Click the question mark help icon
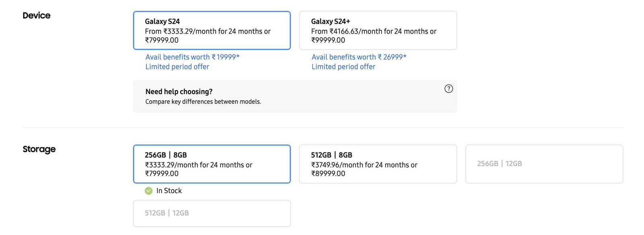Viewport: 644px width, 235px height. [x=448, y=89]
